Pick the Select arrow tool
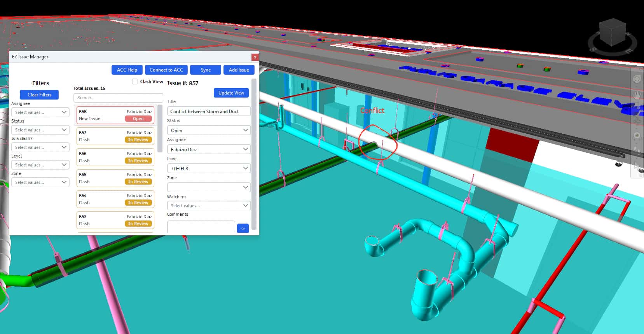Image resolution: width=644 pixels, height=334 pixels. click(637, 165)
